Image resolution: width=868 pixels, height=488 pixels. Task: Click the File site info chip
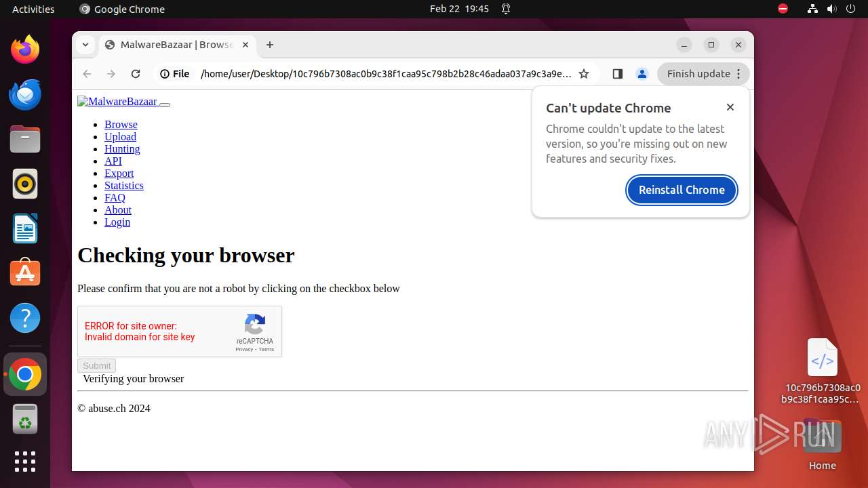[174, 74]
